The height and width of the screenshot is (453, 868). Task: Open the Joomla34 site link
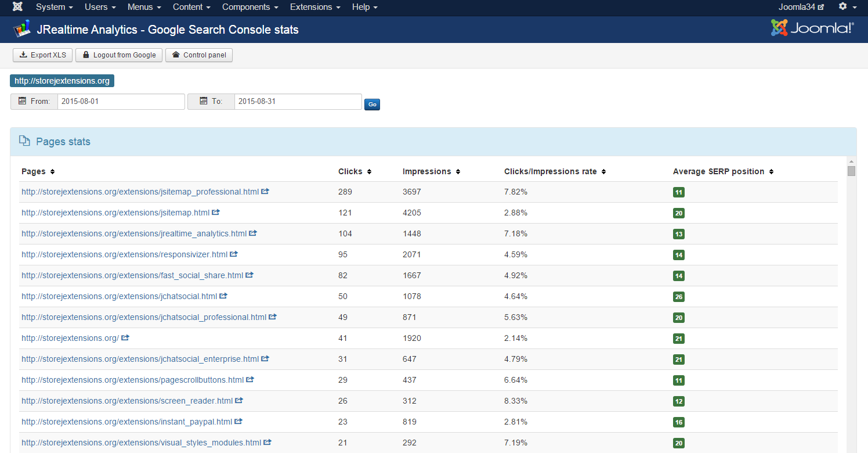click(x=801, y=7)
